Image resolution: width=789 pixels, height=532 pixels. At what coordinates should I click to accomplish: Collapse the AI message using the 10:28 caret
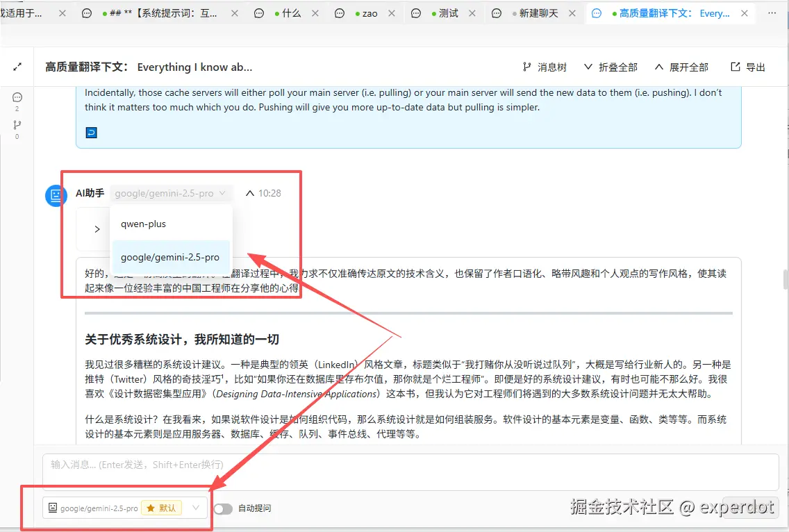tap(249, 193)
